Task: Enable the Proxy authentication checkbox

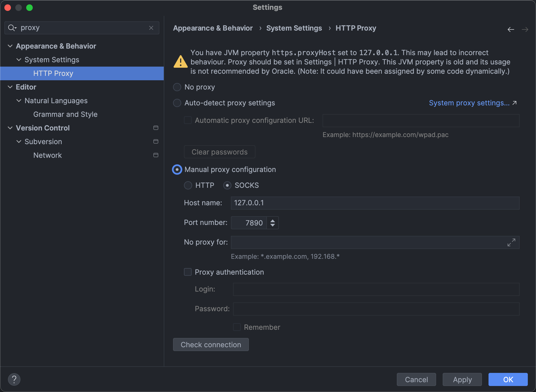Action: (188, 272)
